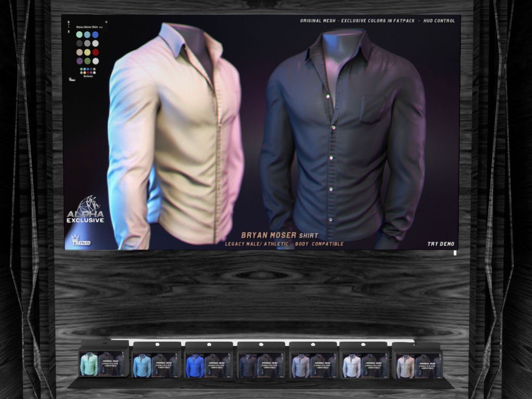
Task: Select the royal blue HUD color swatch
Action: pyautogui.click(x=96, y=35)
